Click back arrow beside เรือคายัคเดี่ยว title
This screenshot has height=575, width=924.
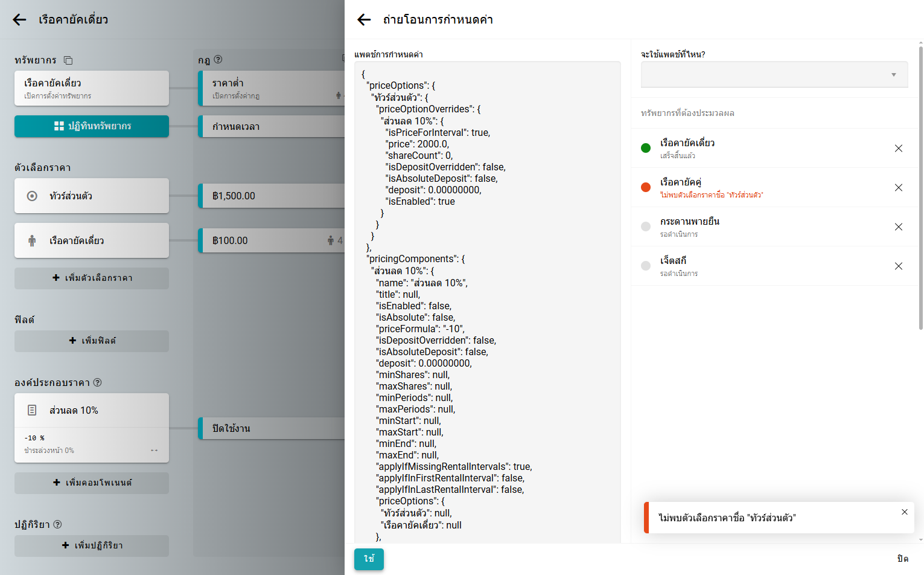click(19, 20)
